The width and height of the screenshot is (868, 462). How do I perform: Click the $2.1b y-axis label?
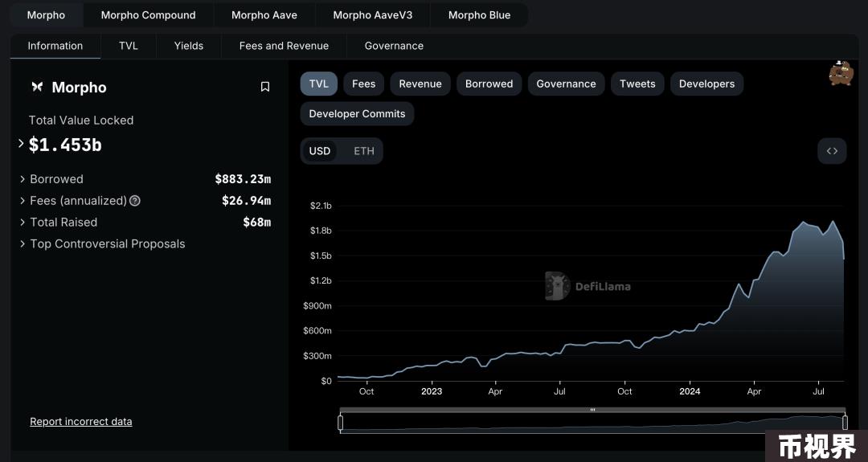coord(321,206)
